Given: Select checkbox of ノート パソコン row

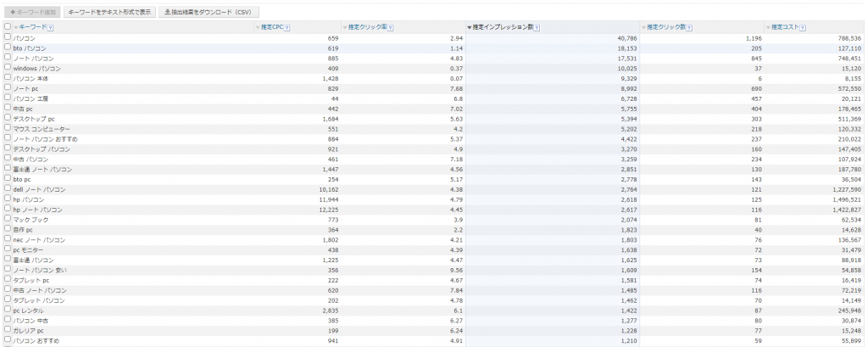Looking at the screenshot, I should (7, 57).
